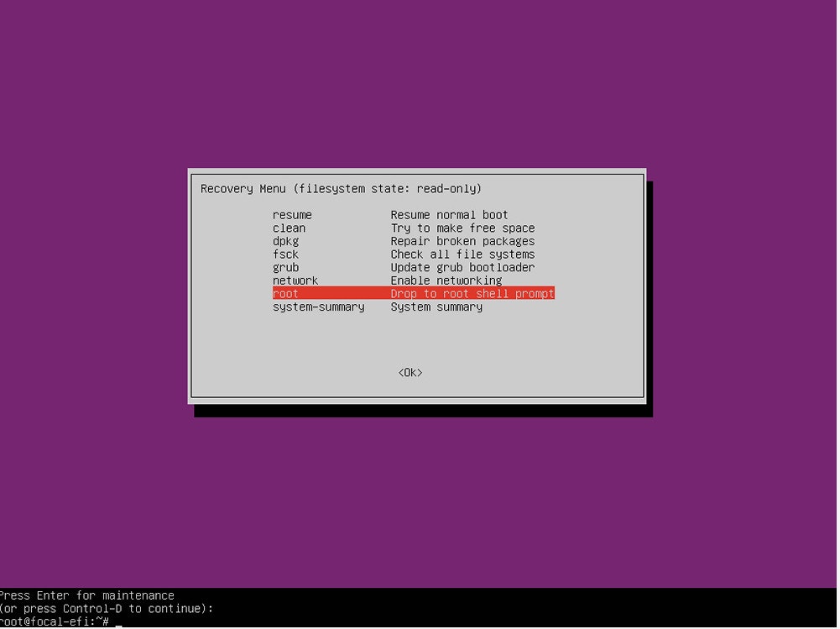Click the Repair broken packages description

click(463, 241)
